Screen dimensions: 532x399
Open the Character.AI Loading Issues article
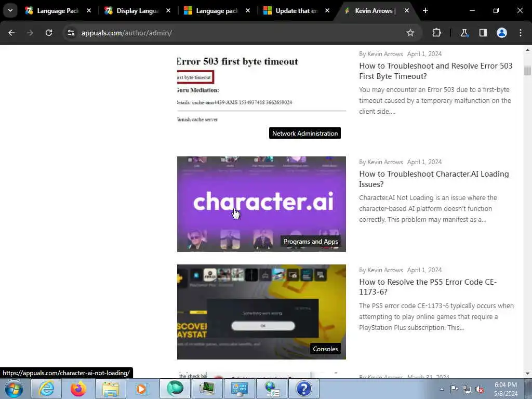434,179
